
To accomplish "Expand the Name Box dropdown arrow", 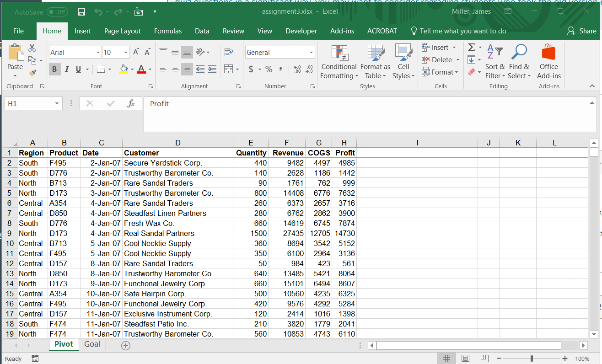I will point(57,104).
